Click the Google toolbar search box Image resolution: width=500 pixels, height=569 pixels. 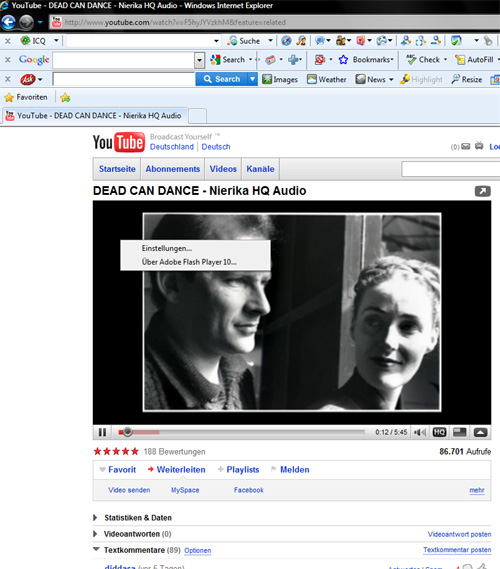tap(124, 60)
